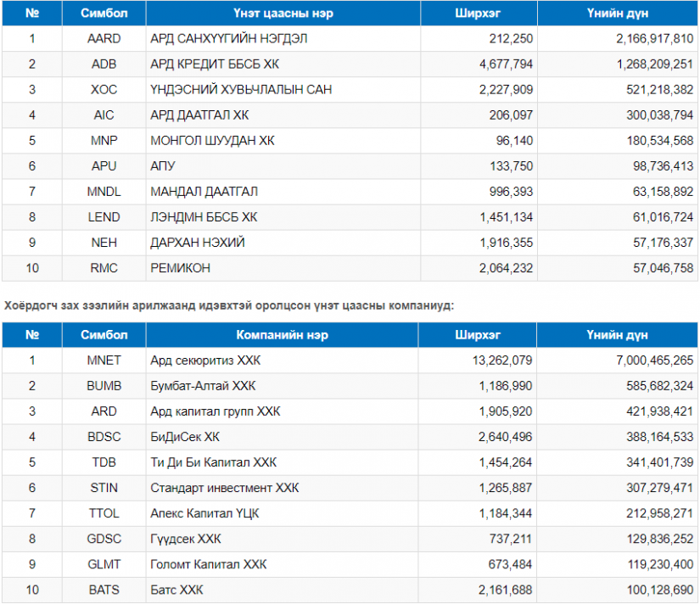Viewport: 700px width, 604px height.
Task: Select the quantity value 2,640,496
Action: coord(506,437)
